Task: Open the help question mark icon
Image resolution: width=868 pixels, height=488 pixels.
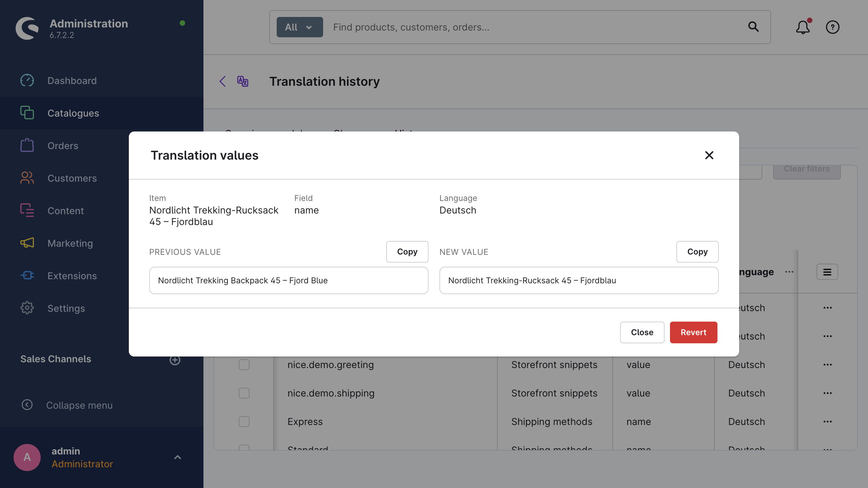Action: [x=833, y=27]
